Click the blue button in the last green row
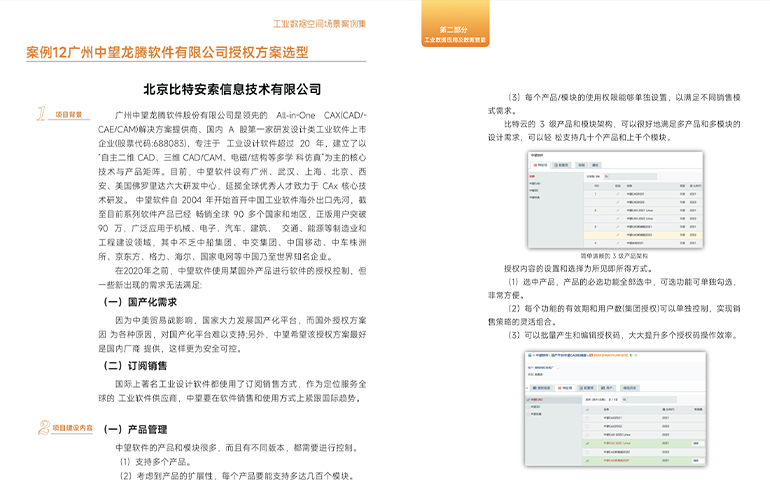This screenshot has width=770, height=494. click(x=698, y=461)
